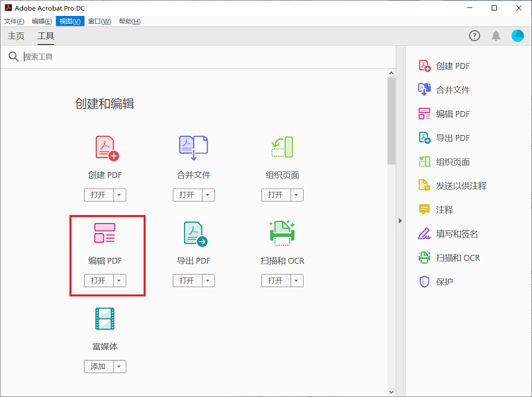Click the 创建 PDF icon in the tools grid
The height and width of the screenshot is (397, 532).
click(x=107, y=148)
